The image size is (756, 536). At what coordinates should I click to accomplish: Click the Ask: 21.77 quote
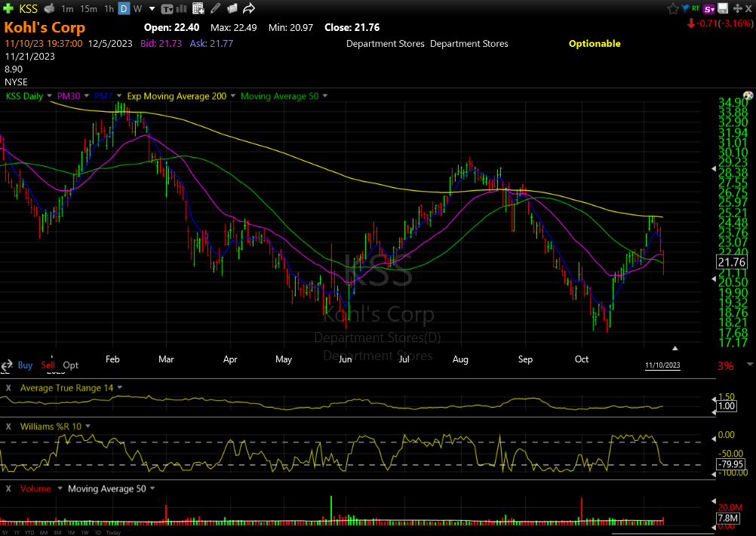[x=211, y=44]
